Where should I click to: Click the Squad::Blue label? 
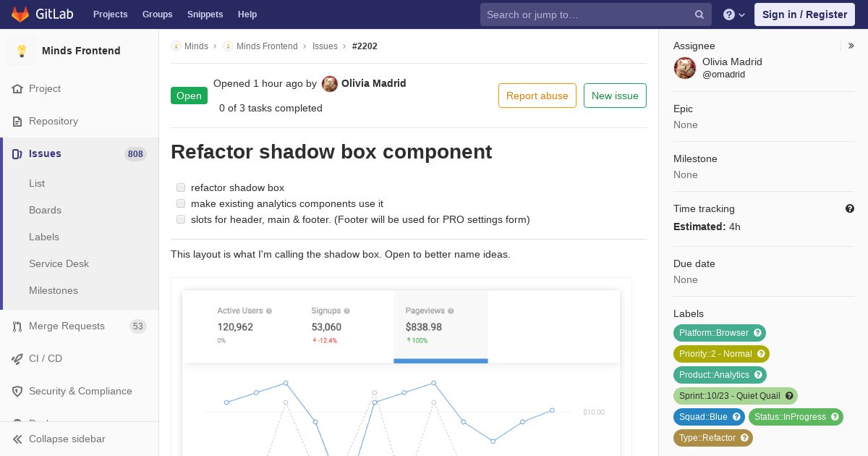[x=703, y=417]
